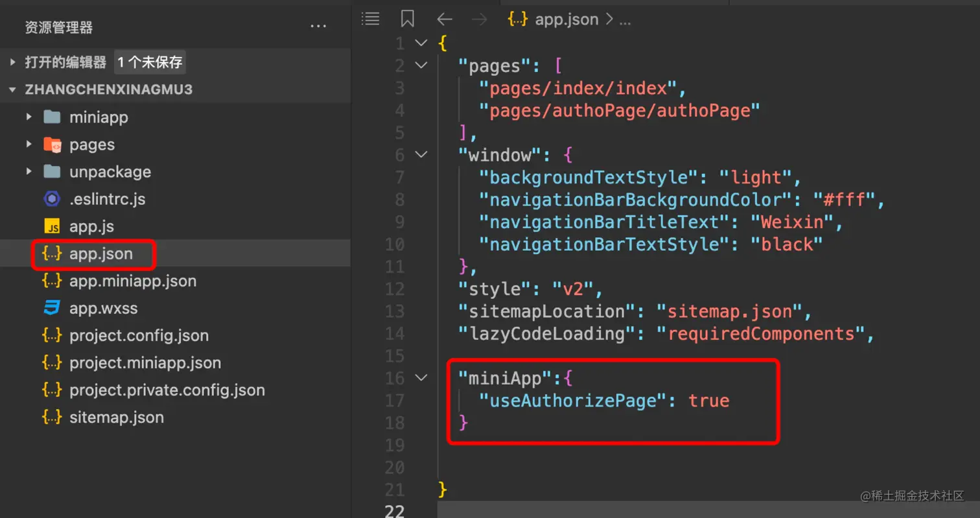Click the .eslintrc.js file icon

pyautogui.click(x=52, y=199)
